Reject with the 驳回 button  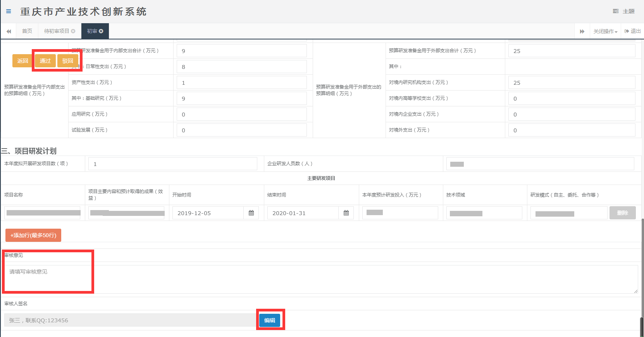click(68, 61)
